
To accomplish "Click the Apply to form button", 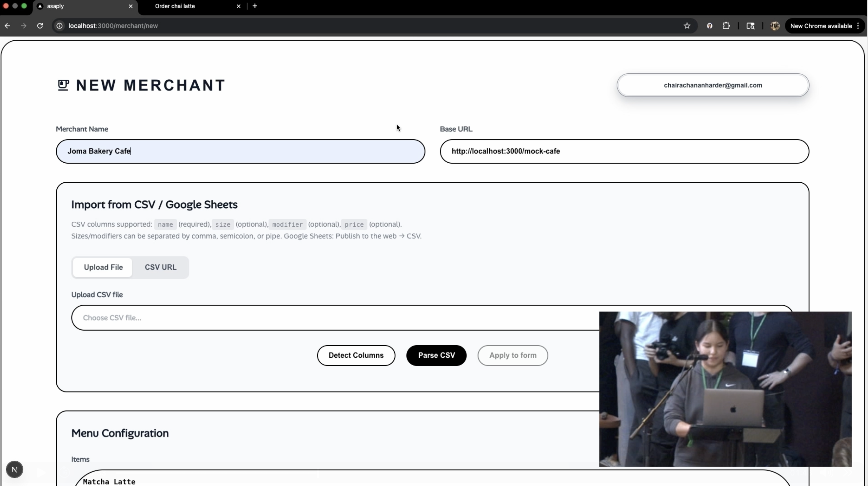I will 513,355.
